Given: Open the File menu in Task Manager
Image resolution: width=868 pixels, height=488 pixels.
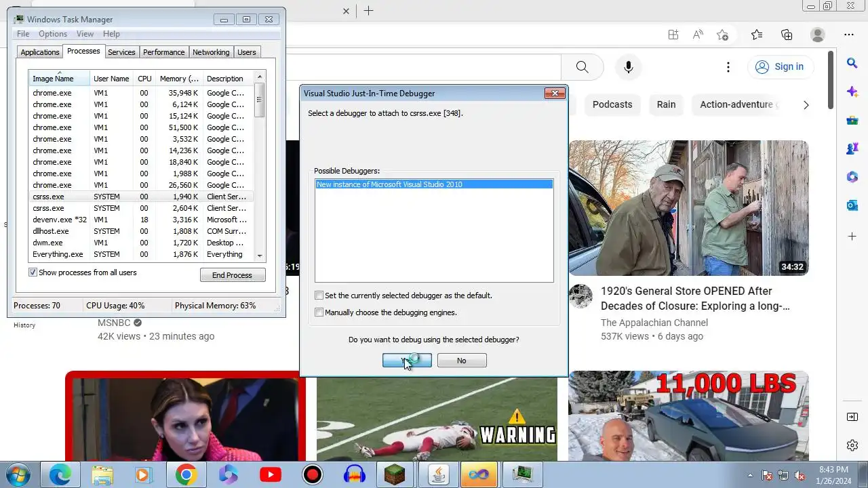Looking at the screenshot, I should 23,34.
